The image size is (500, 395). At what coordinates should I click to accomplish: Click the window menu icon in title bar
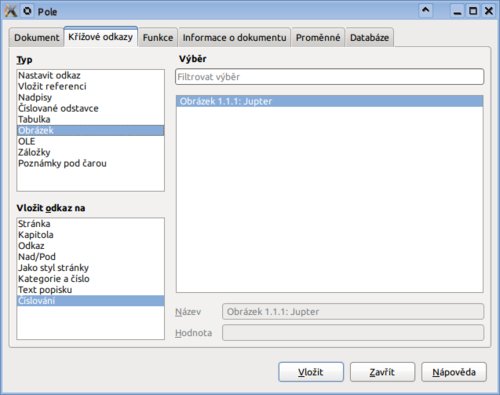click(11, 11)
